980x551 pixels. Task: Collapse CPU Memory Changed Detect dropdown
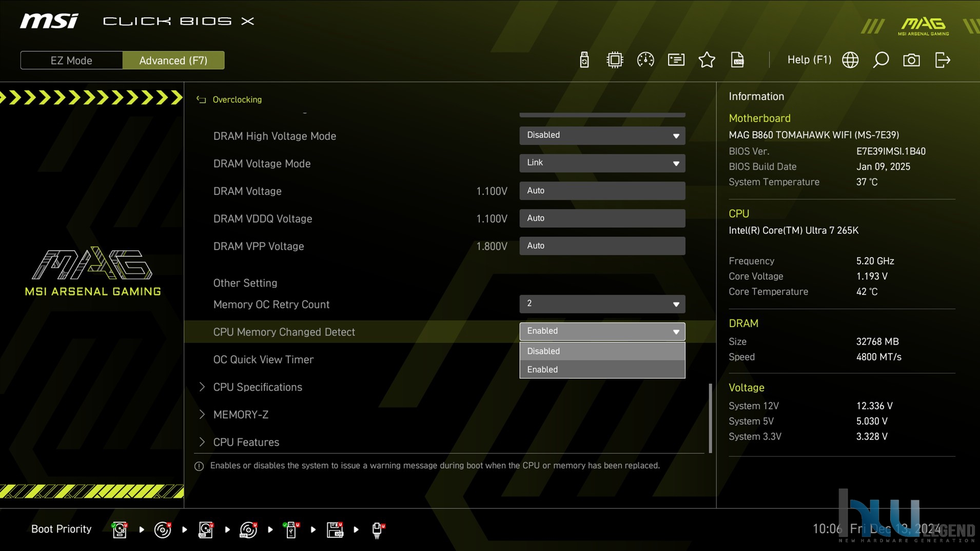(602, 331)
